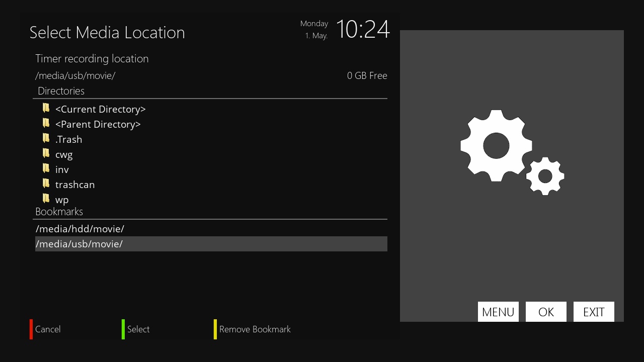Click the folder icon next to wp

click(x=46, y=198)
